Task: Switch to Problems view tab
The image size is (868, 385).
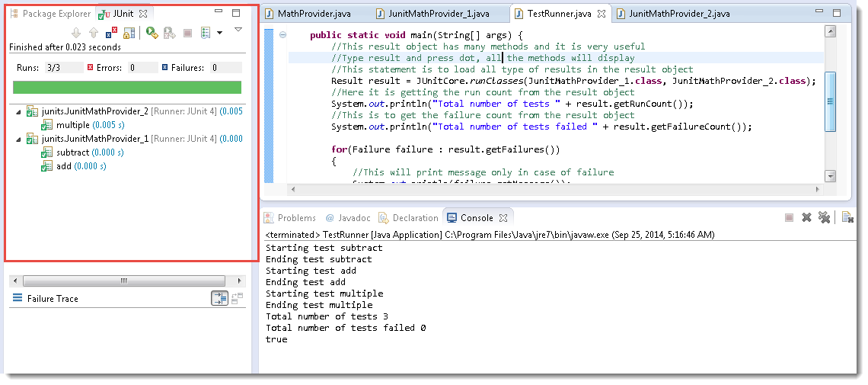Action: coord(290,218)
